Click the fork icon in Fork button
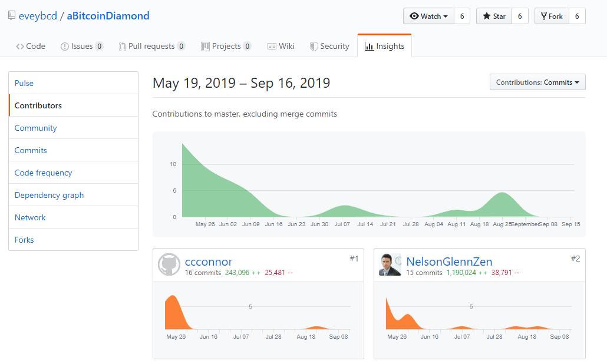Image resolution: width=607 pixels, height=364 pixels. pyautogui.click(x=544, y=16)
